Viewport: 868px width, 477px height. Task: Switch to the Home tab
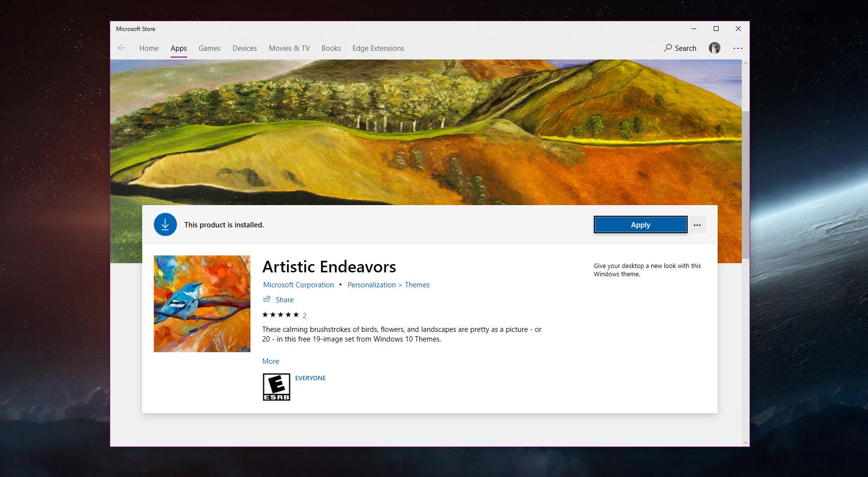point(149,48)
